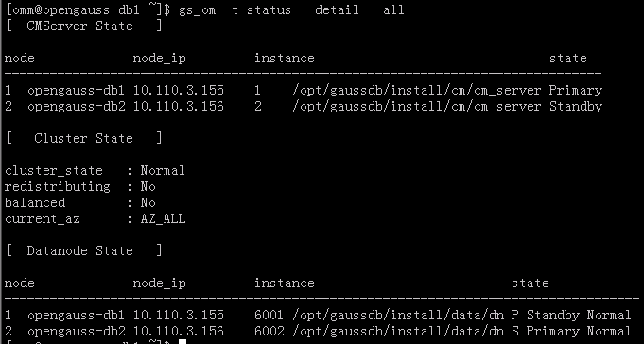Click the cm_server path for instance 1

417,91
